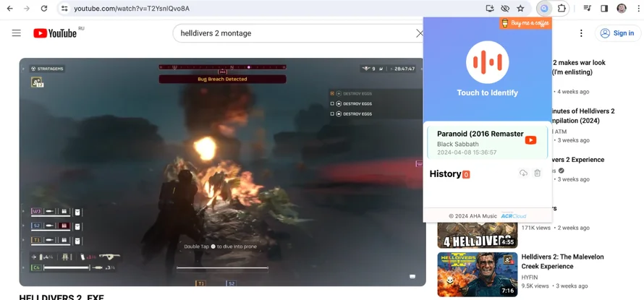
Task: Click the 2024 AHA Music footer text
Action: 472,216
